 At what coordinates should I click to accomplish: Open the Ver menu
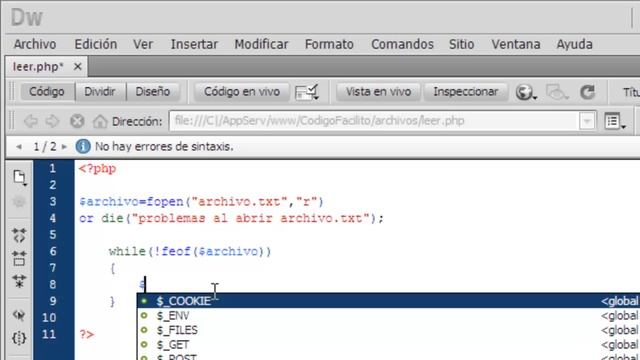[143, 44]
